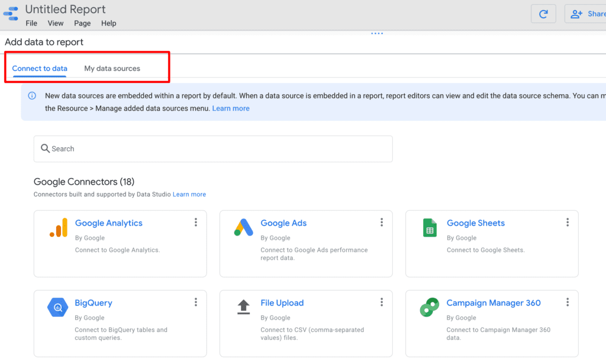Click the info icon in the blue banner
The height and width of the screenshot is (364, 606).
32,95
